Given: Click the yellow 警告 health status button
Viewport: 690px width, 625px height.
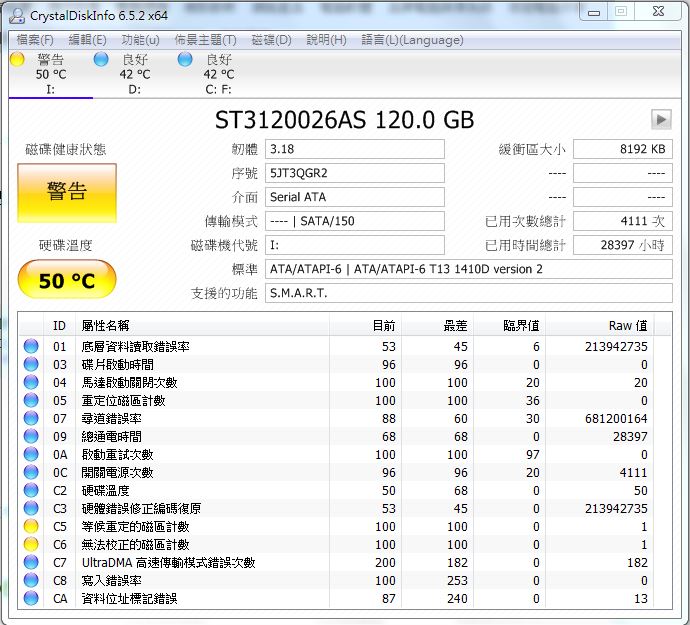Looking at the screenshot, I should (x=67, y=193).
